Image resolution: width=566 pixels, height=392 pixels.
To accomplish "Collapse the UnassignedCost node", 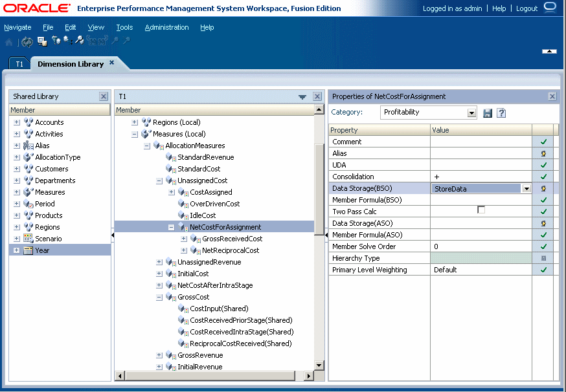I will tap(159, 180).
